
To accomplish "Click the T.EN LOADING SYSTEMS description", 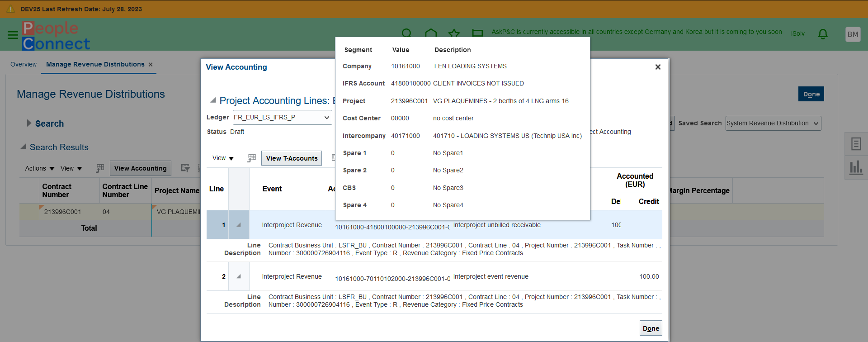I will pos(470,66).
